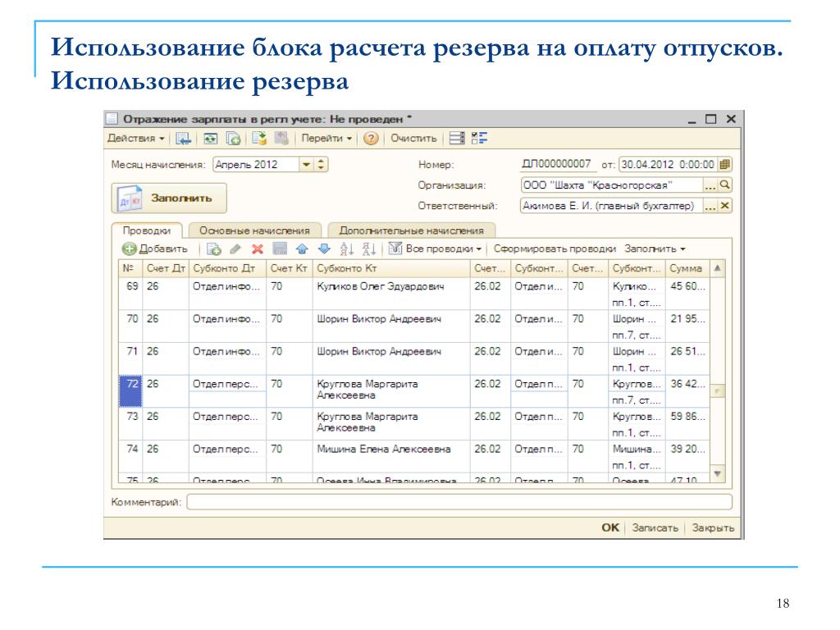Open the Дополнительные начисления tab

pos(412,231)
